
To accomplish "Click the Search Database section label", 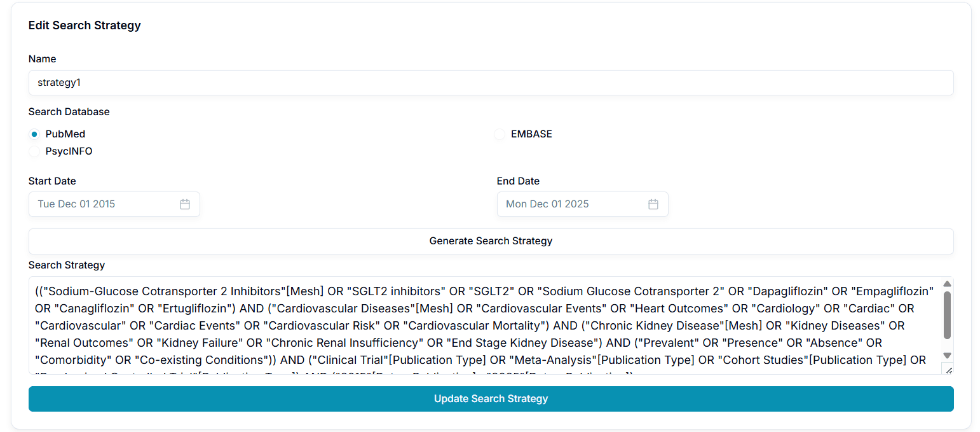I will 69,111.
